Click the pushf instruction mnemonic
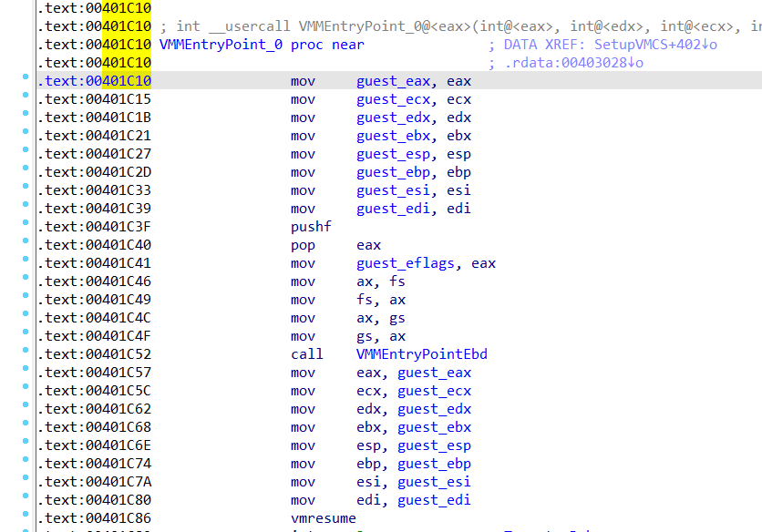The height and width of the screenshot is (532, 762). point(311,227)
